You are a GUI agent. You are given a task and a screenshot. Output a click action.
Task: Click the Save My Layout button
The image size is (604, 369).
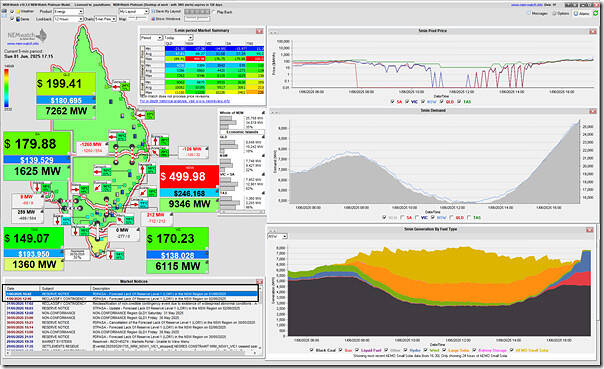166,12
